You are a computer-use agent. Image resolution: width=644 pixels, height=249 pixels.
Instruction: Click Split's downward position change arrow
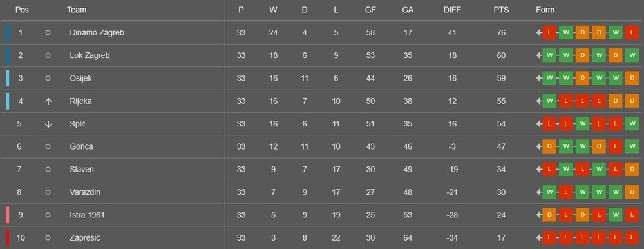[48, 124]
